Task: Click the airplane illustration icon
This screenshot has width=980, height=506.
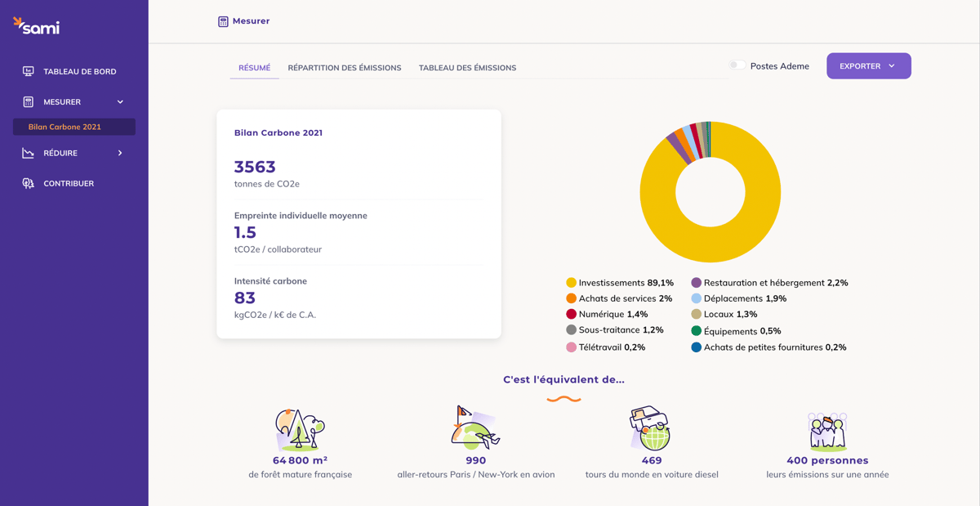Action: [x=475, y=428]
